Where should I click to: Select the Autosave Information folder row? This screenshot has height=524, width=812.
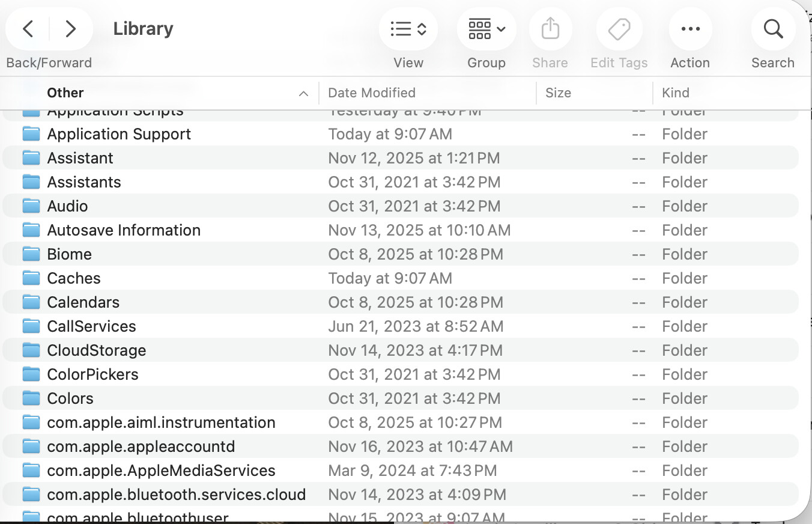(x=124, y=230)
